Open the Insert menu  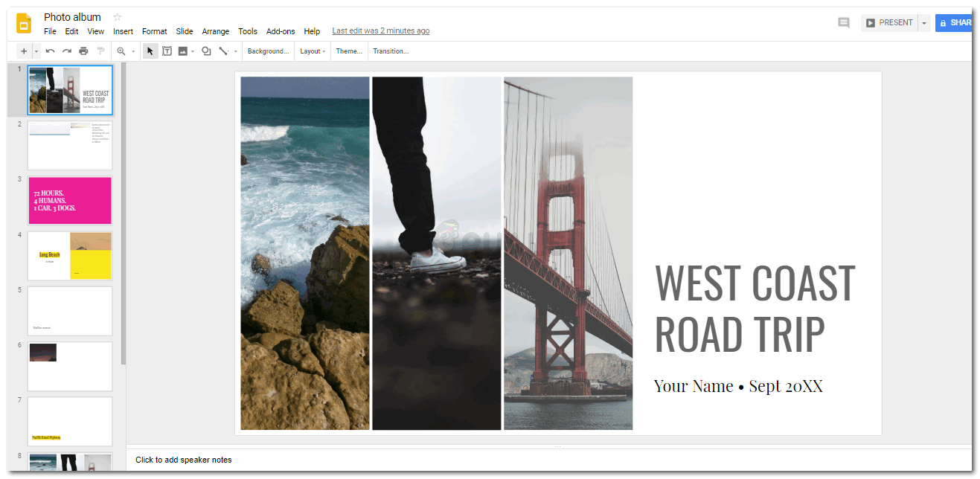[124, 31]
